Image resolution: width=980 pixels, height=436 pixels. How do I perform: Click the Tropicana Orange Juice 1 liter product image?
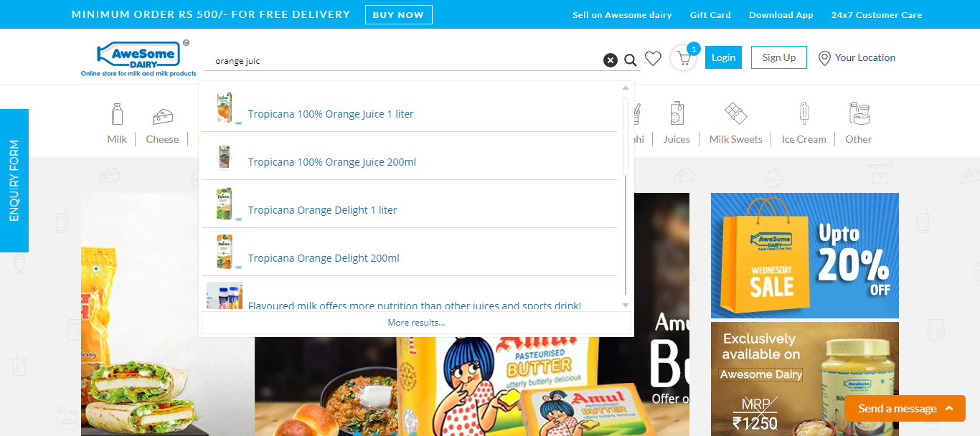pos(225,108)
